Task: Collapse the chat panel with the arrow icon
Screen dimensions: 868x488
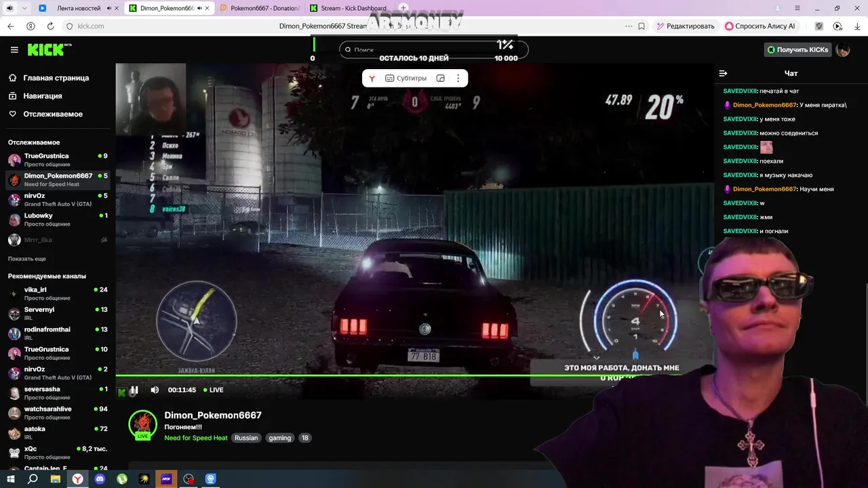Action: point(723,73)
